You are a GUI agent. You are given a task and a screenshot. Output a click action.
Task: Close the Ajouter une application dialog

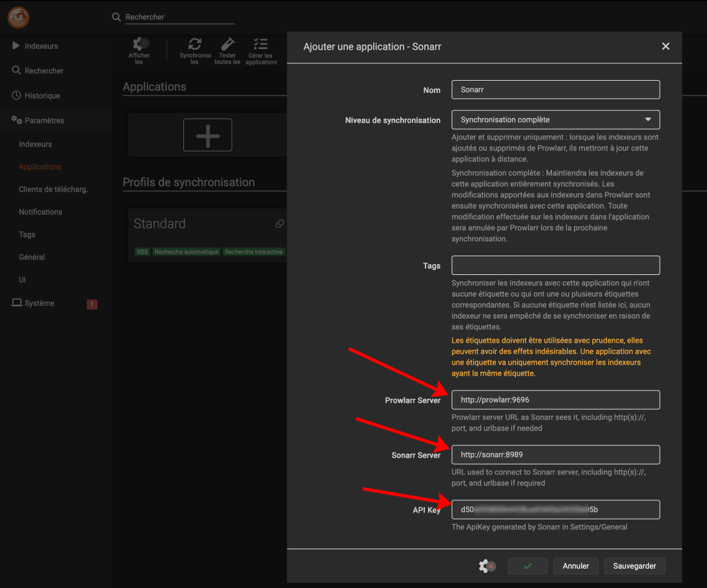(666, 46)
